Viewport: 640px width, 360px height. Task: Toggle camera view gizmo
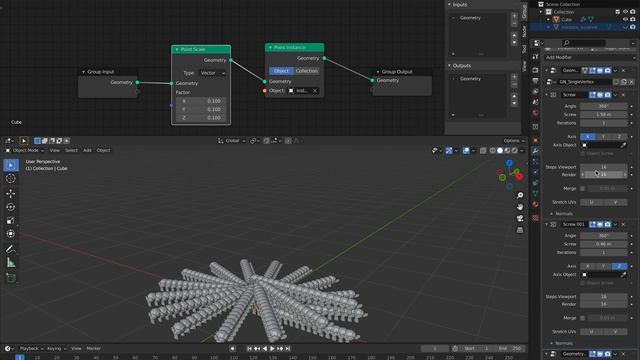click(520, 218)
